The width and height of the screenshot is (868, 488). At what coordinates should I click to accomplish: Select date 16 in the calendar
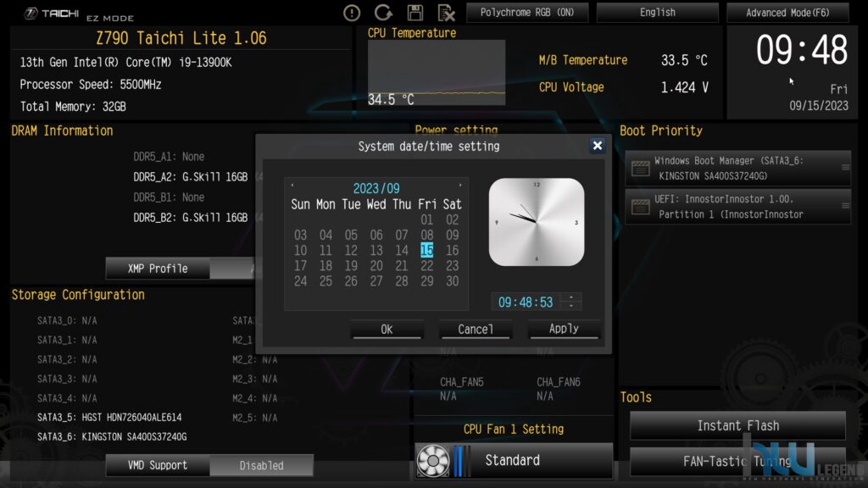pos(453,250)
